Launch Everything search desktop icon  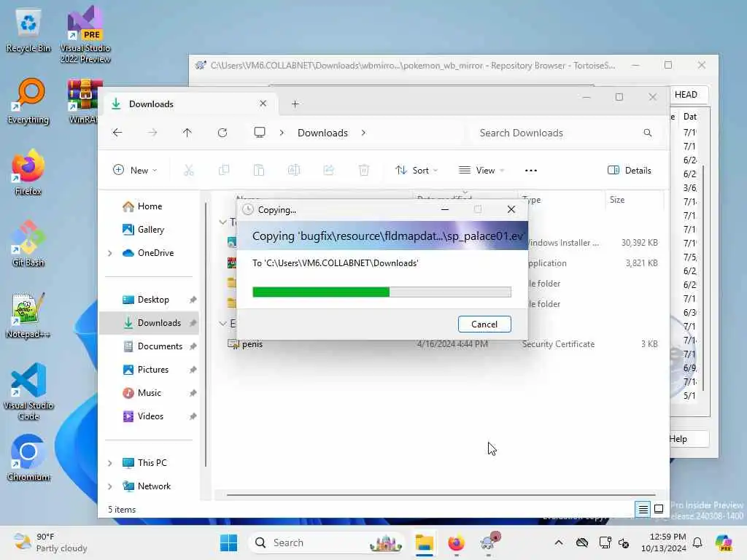click(x=28, y=101)
